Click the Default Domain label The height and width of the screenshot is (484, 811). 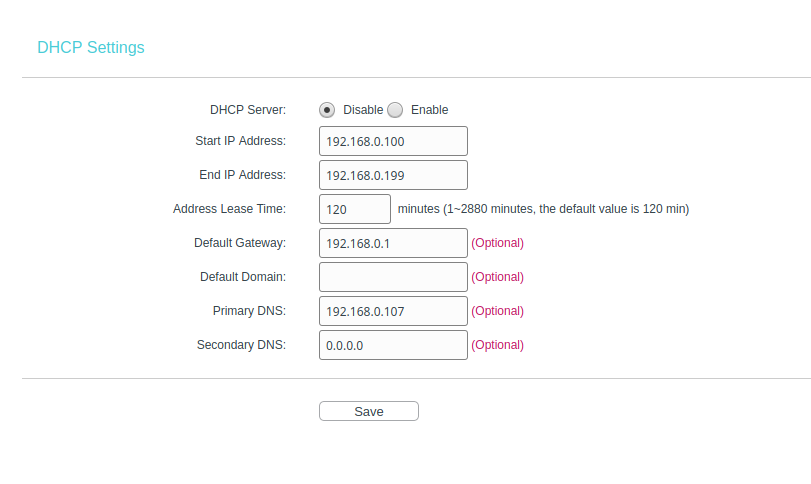243,277
